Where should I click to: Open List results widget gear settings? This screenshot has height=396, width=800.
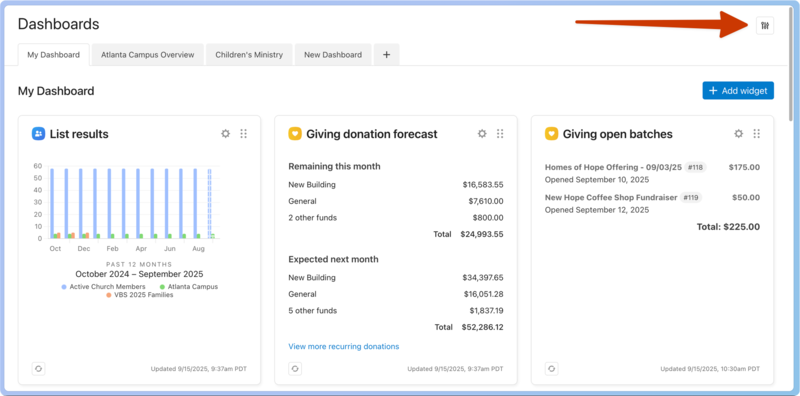(226, 134)
